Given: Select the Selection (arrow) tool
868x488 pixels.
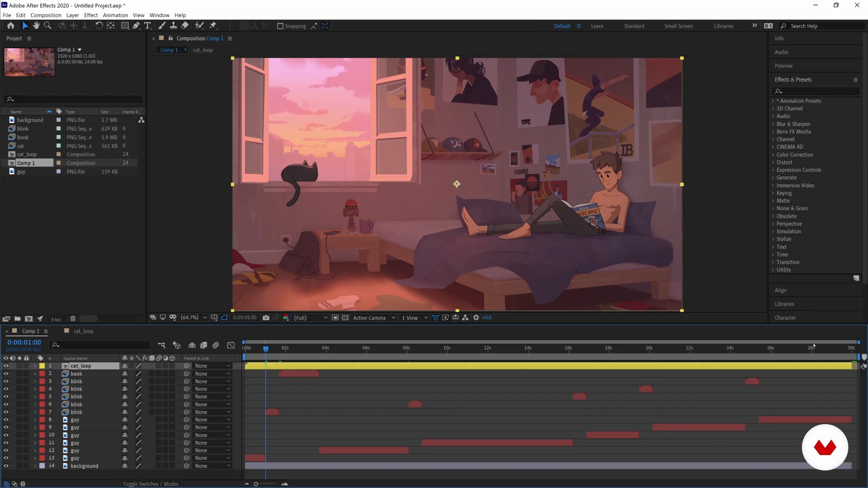Looking at the screenshot, I should [25, 26].
